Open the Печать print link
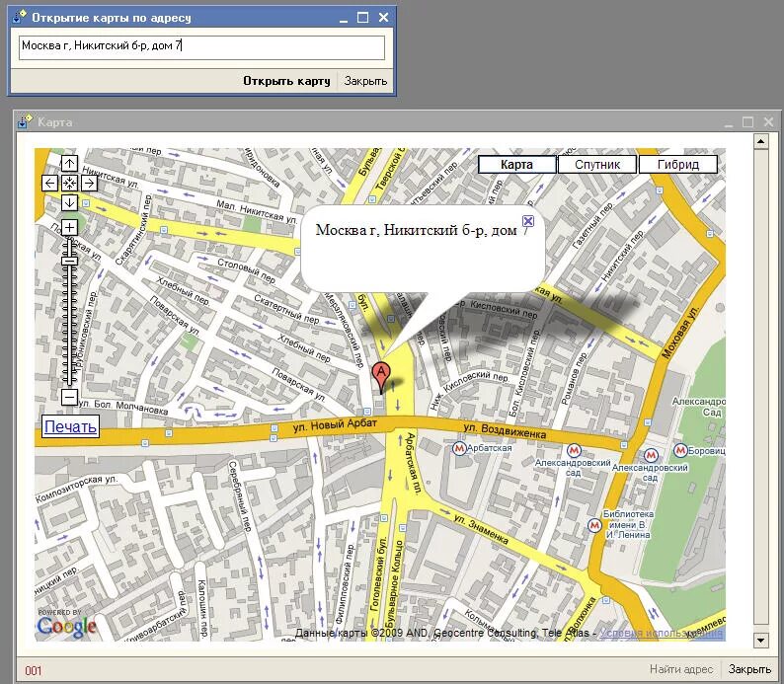The width and height of the screenshot is (784, 684). pos(70,426)
